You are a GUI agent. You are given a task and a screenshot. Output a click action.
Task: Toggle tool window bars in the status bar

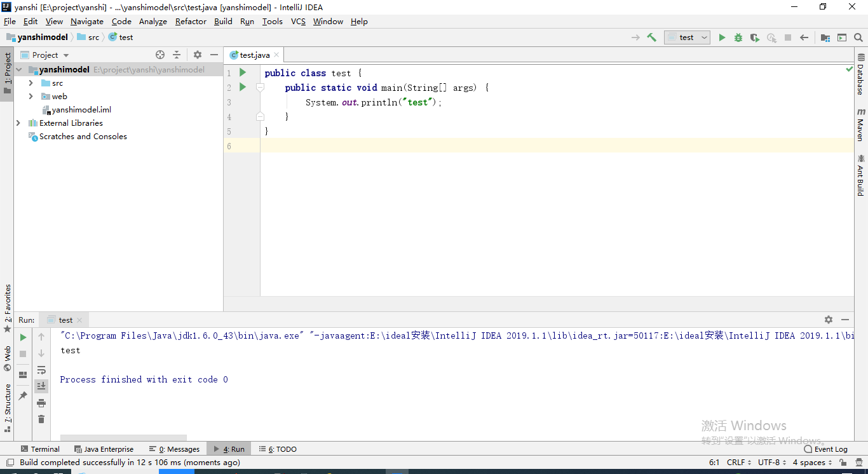pyautogui.click(x=10, y=463)
